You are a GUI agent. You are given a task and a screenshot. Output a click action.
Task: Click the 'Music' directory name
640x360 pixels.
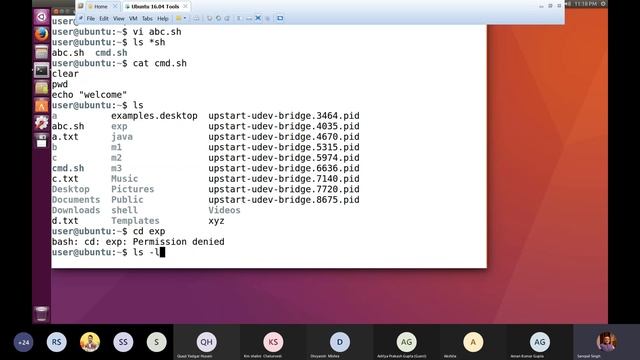point(124,179)
